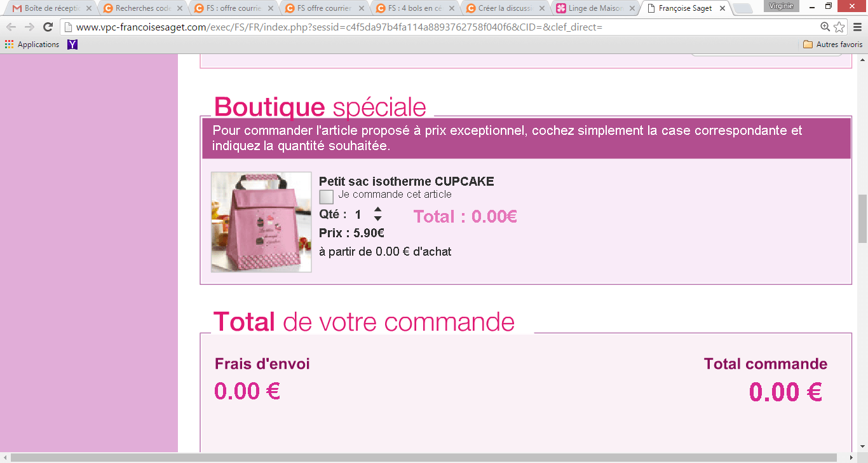This screenshot has width=868, height=463.
Task: Bookmark this page with the star icon
Action: point(839,27)
